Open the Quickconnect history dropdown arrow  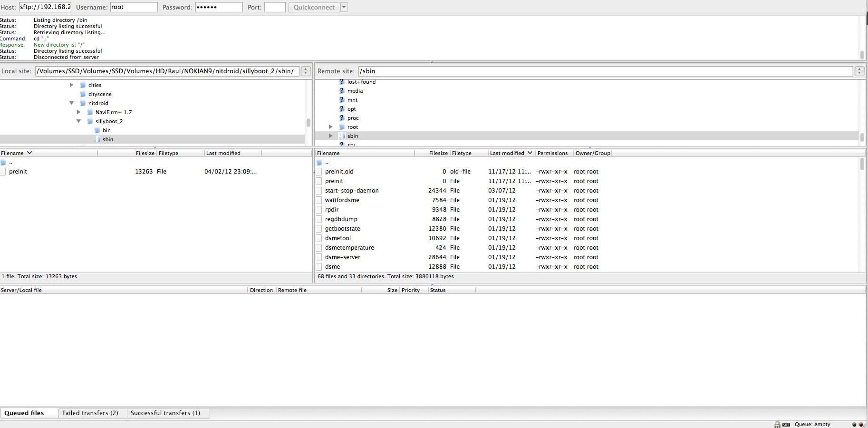pos(344,7)
